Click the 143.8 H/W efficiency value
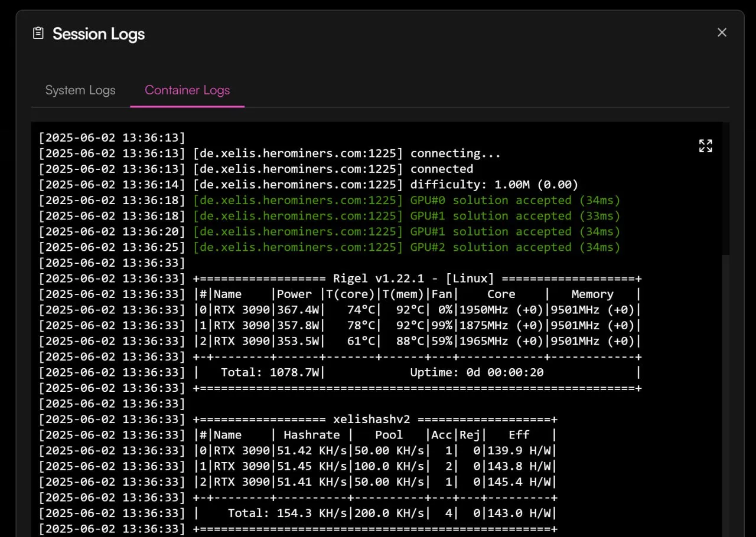 519,466
